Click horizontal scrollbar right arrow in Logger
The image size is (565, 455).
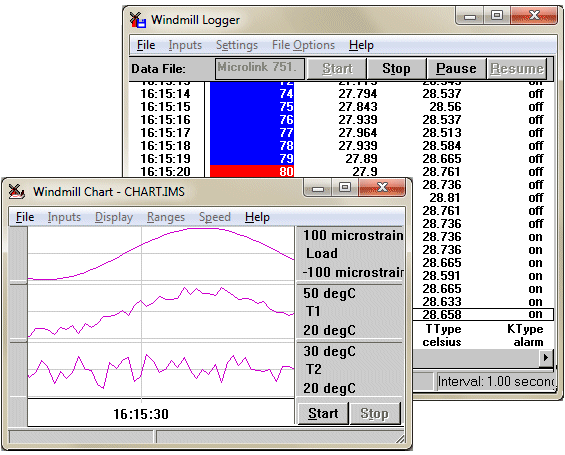point(546,358)
